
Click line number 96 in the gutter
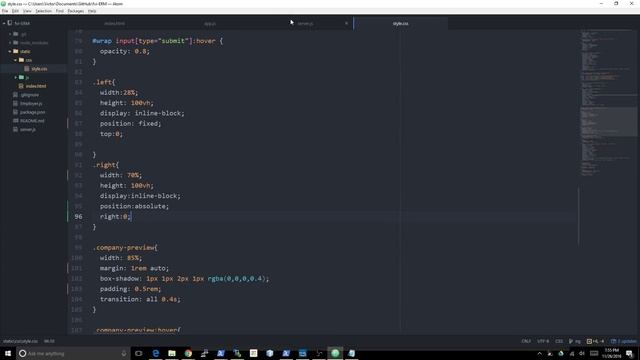coord(78,216)
